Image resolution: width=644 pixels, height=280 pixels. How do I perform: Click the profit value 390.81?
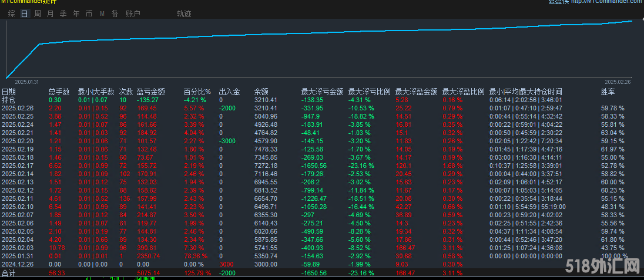click(x=147, y=248)
